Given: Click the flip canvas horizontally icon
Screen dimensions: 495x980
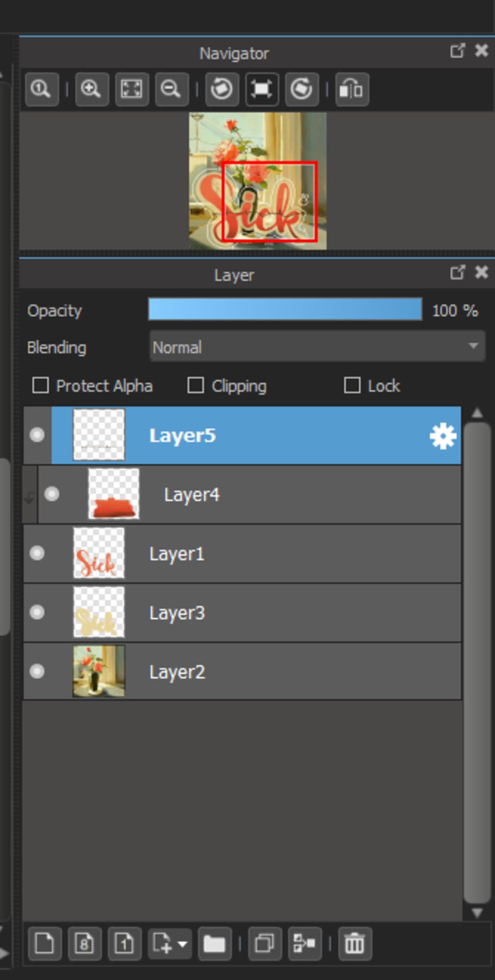Looking at the screenshot, I should tap(352, 89).
